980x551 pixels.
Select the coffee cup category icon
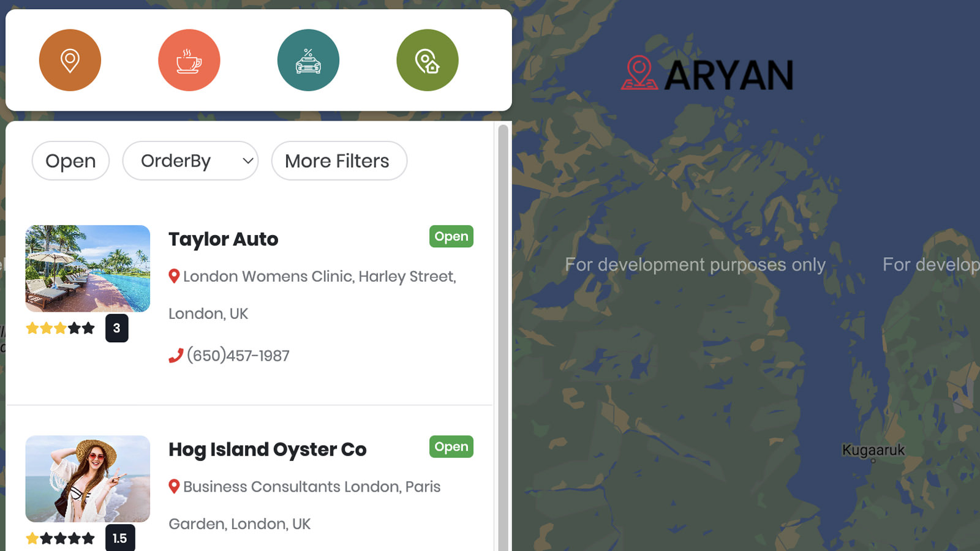[189, 60]
